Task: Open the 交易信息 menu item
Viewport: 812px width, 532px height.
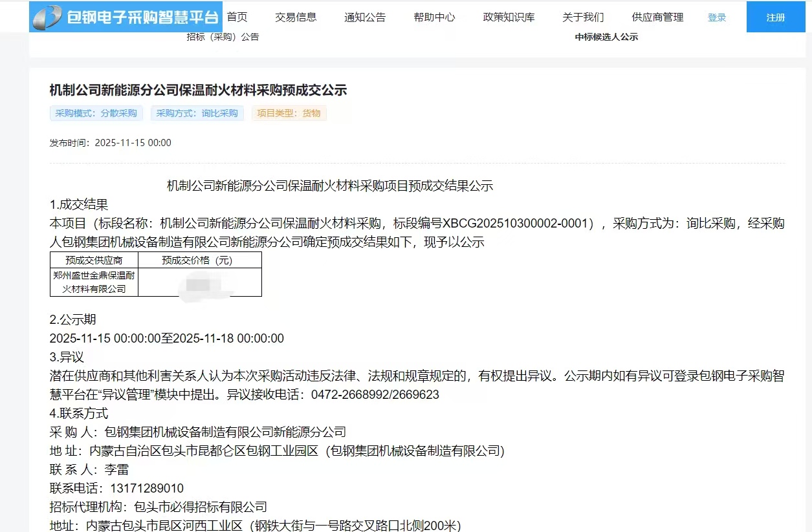Action: (296, 17)
